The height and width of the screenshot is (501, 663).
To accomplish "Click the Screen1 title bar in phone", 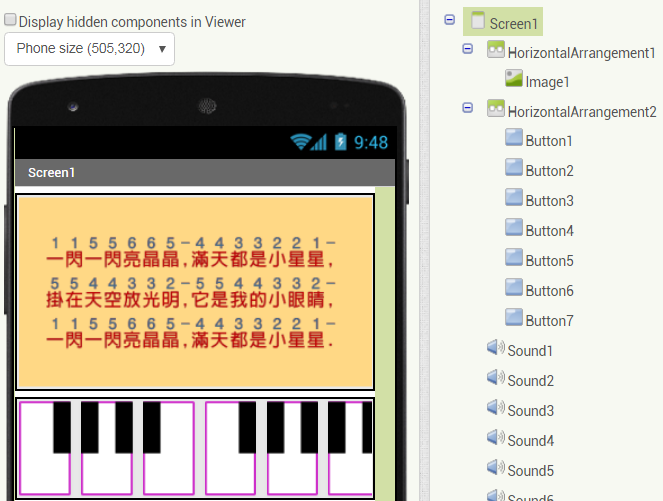I will tap(205, 172).
